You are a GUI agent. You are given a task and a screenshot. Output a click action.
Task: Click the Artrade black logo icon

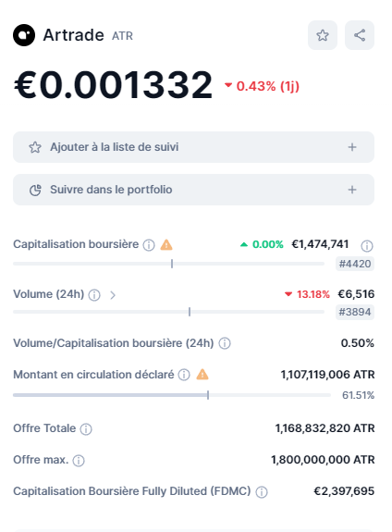24,35
